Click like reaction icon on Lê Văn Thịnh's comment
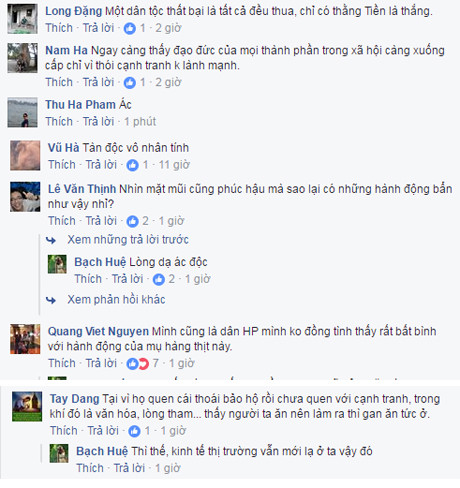Image resolution: width=460 pixels, height=488 pixels. (132, 221)
